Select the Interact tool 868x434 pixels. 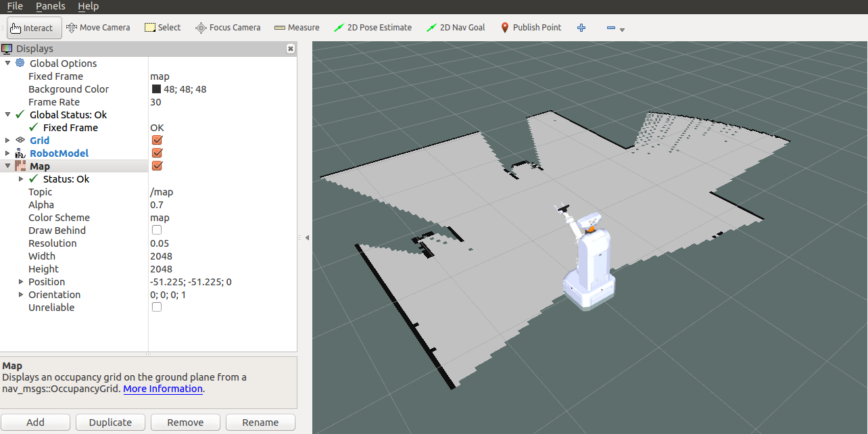[x=32, y=28]
